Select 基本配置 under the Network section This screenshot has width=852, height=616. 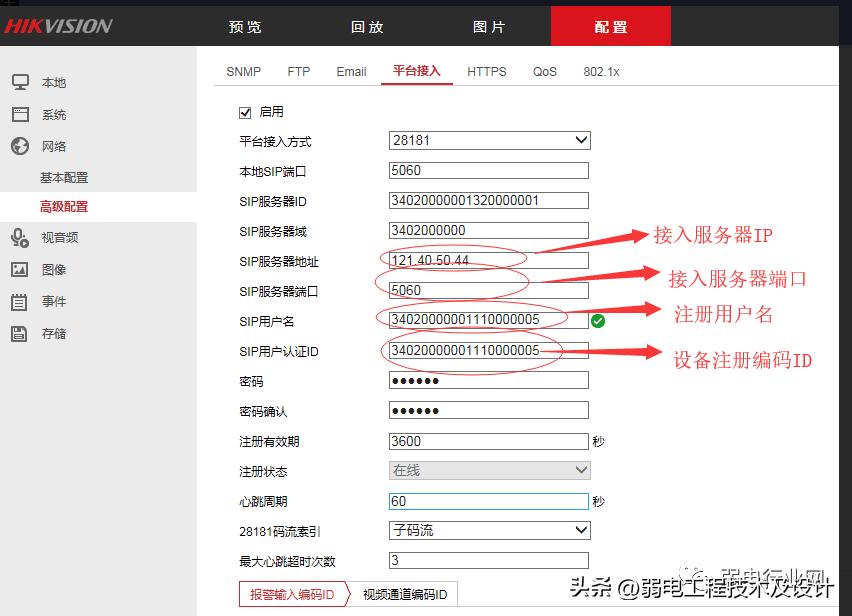64,177
